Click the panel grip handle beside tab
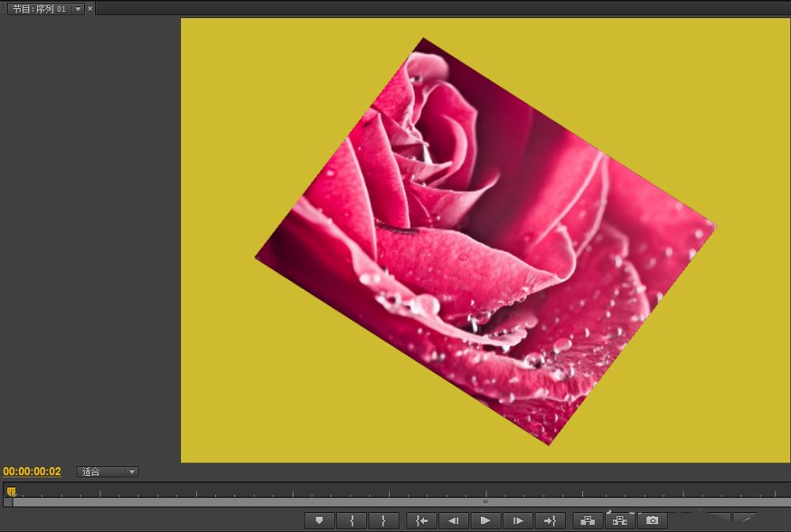The height and width of the screenshot is (532, 791). pos(3,9)
